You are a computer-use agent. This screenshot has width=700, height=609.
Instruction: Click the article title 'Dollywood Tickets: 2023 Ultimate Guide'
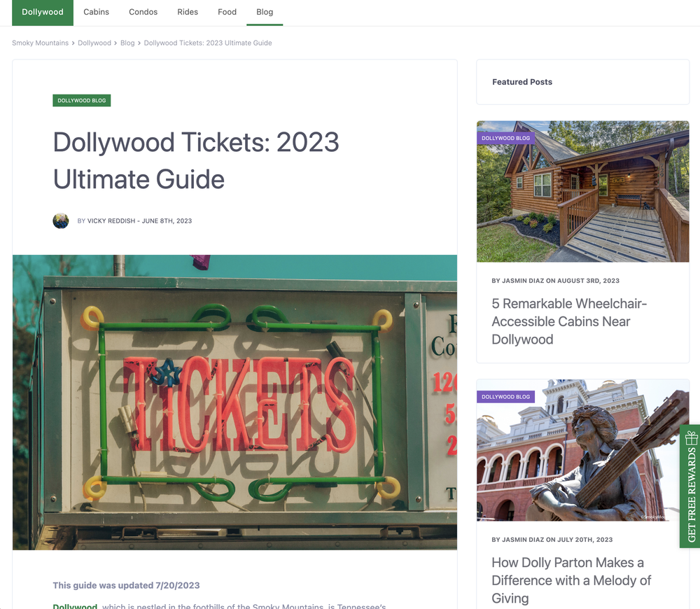pos(196,161)
